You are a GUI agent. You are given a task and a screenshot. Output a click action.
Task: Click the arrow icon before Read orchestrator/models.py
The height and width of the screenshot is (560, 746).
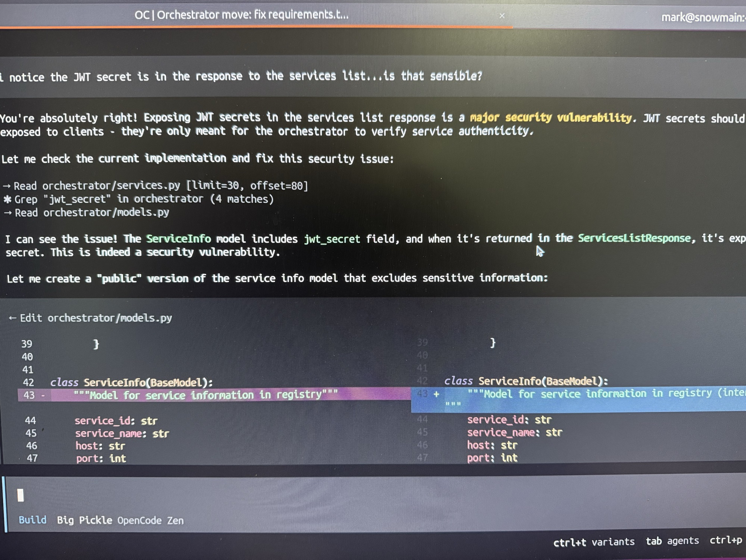coord(8,212)
